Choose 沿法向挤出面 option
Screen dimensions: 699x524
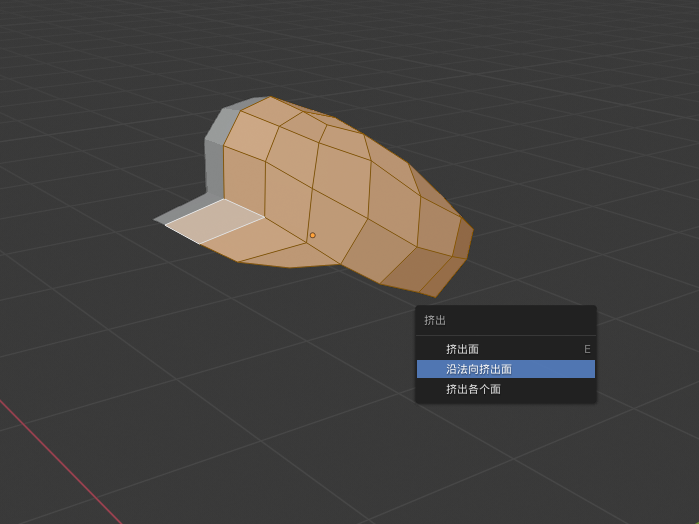tap(506, 369)
